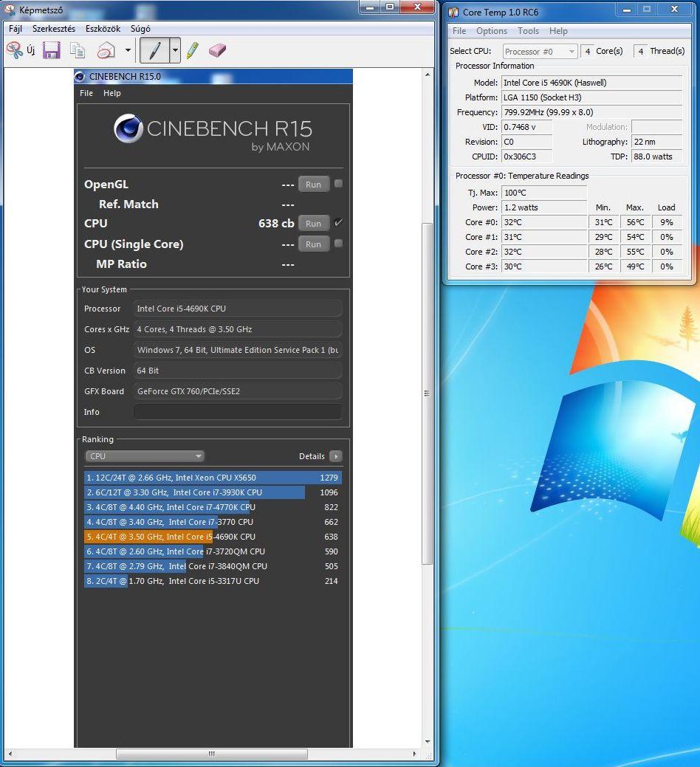Open Cinebench Help menu
The image size is (700, 767).
pos(112,93)
